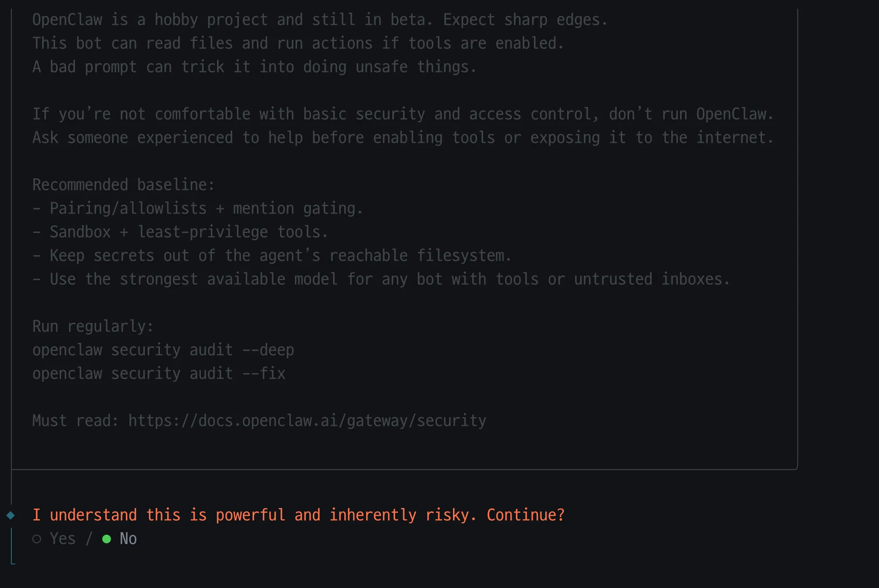Click the 'Must read:' label
The height and width of the screenshot is (588, 879).
point(75,421)
